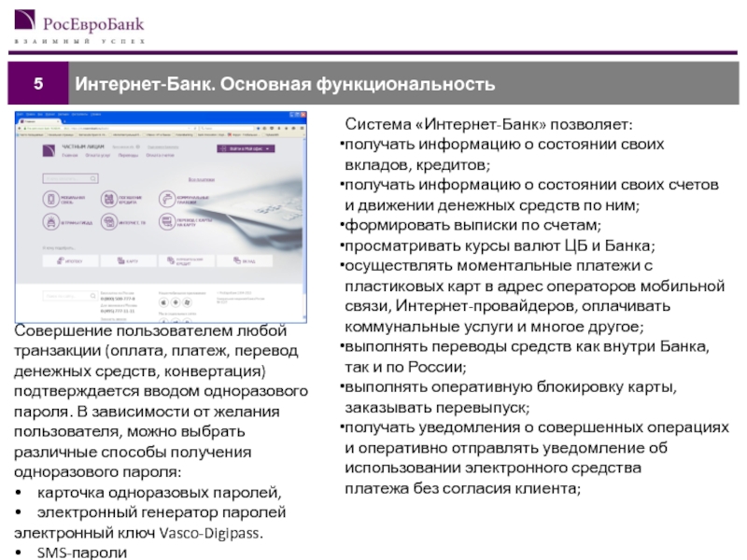Open the Главная navigation item
The height and width of the screenshot is (560, 747).
(x=70, y=155)
